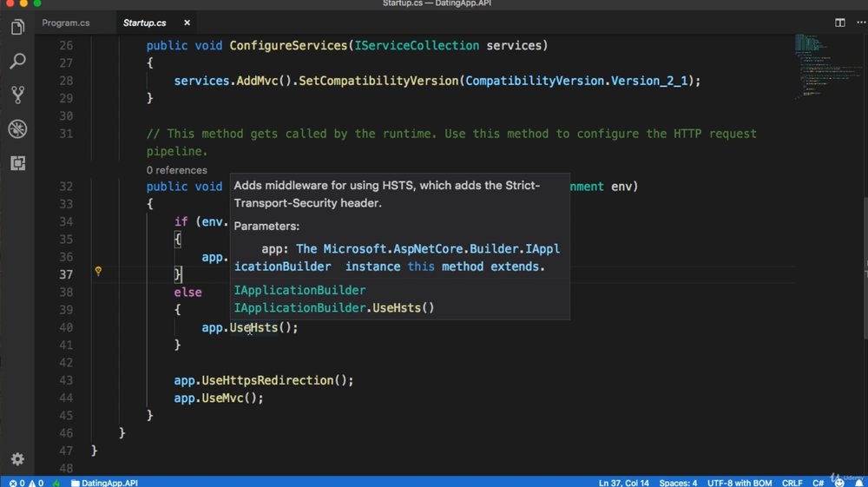
Task: Click the env parameter on line 32
Action: pos(621,187)
